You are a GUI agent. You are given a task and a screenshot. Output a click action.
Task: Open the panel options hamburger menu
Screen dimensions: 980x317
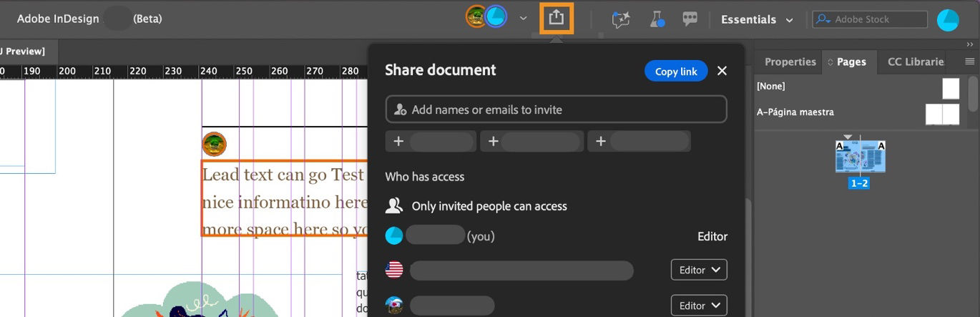click(970, 62)
